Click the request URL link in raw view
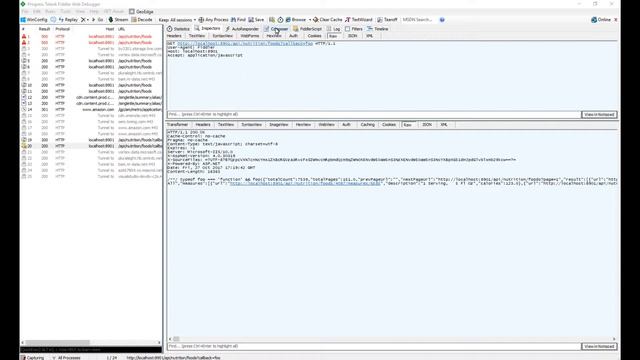The width and height of the screenshot is (640, 360). click(x=245, y=43)
